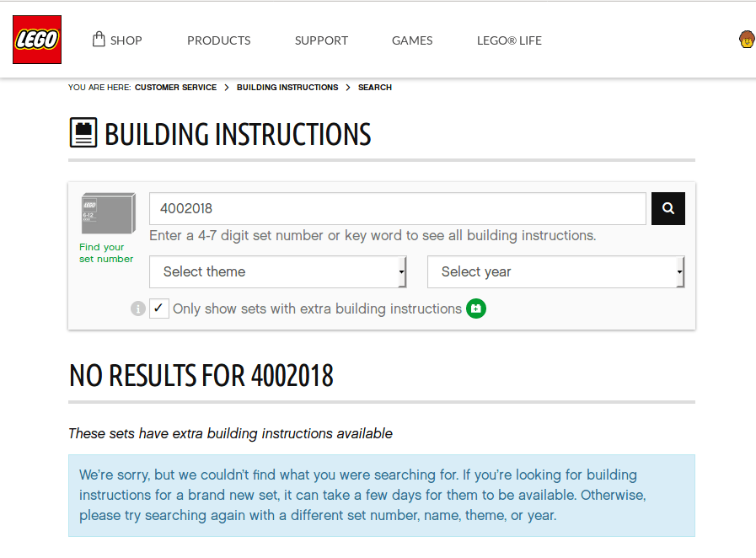Open the SHOP menu

117,40
